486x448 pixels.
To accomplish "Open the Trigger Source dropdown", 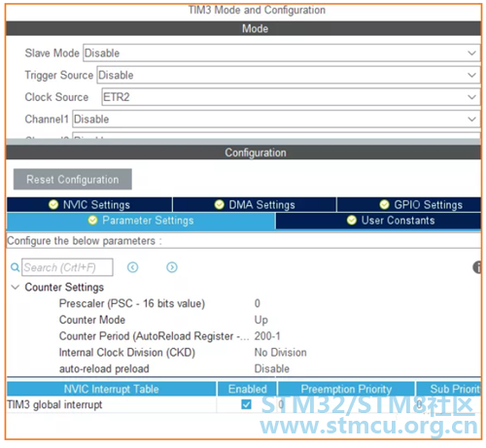I will [289, 75].
